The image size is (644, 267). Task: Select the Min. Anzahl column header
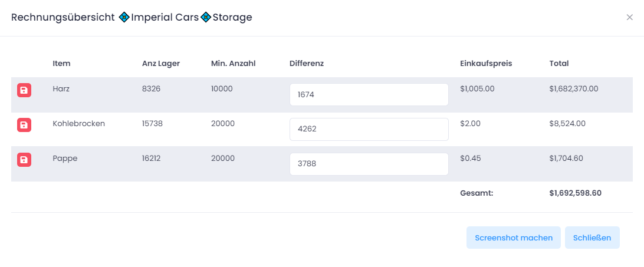point(233,64)
